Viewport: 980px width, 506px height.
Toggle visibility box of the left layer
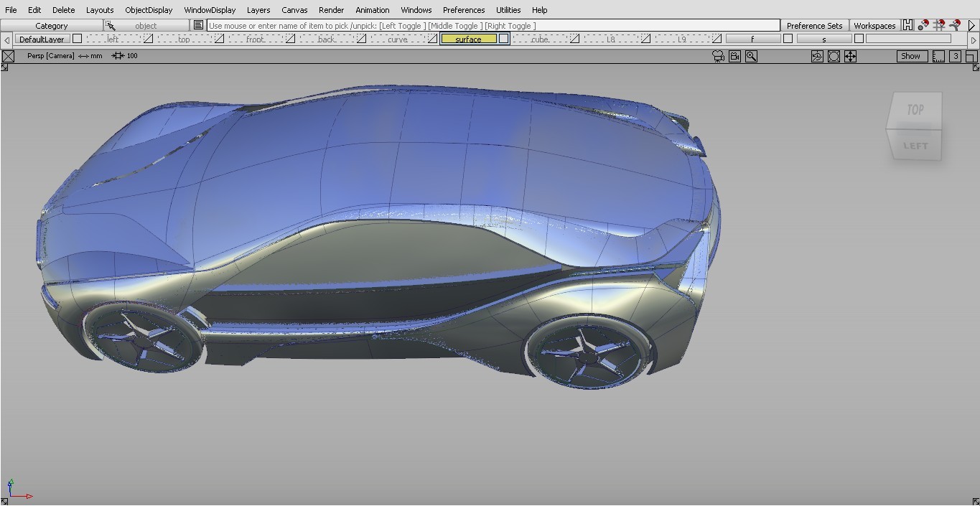pyautogui.click(x=149, y=39)
